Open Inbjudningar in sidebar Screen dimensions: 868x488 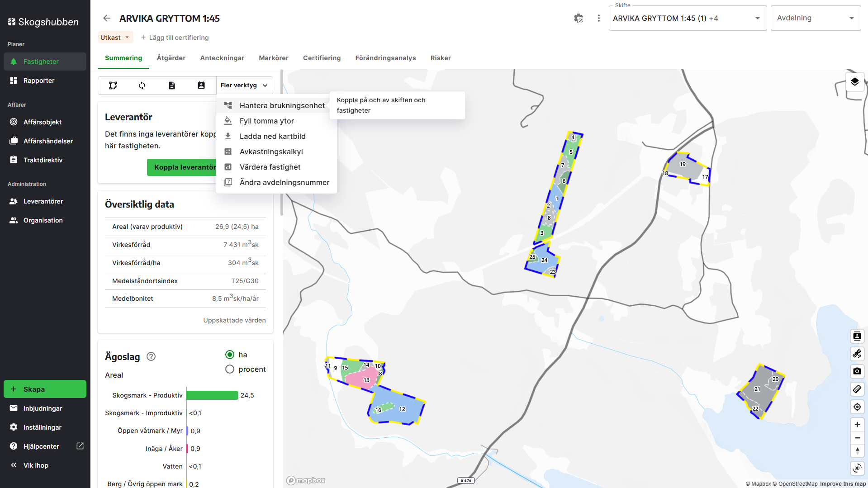point(45,408)
